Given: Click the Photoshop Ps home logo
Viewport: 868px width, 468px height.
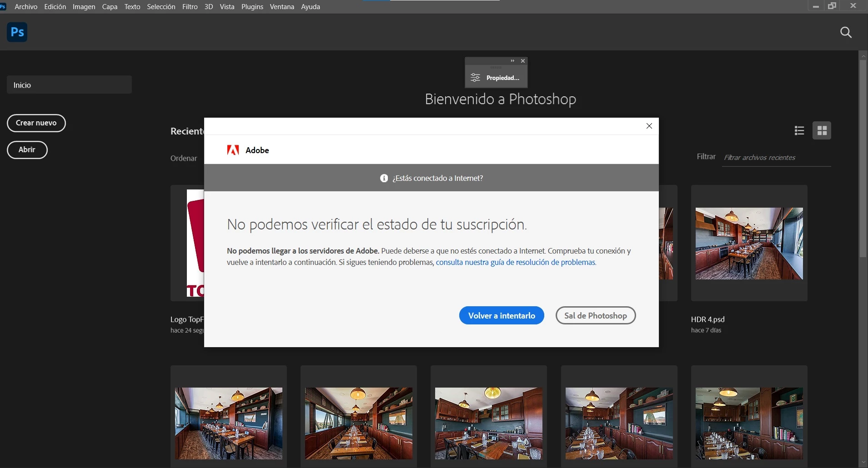Looking at the screenshot, I should point(17,32).
